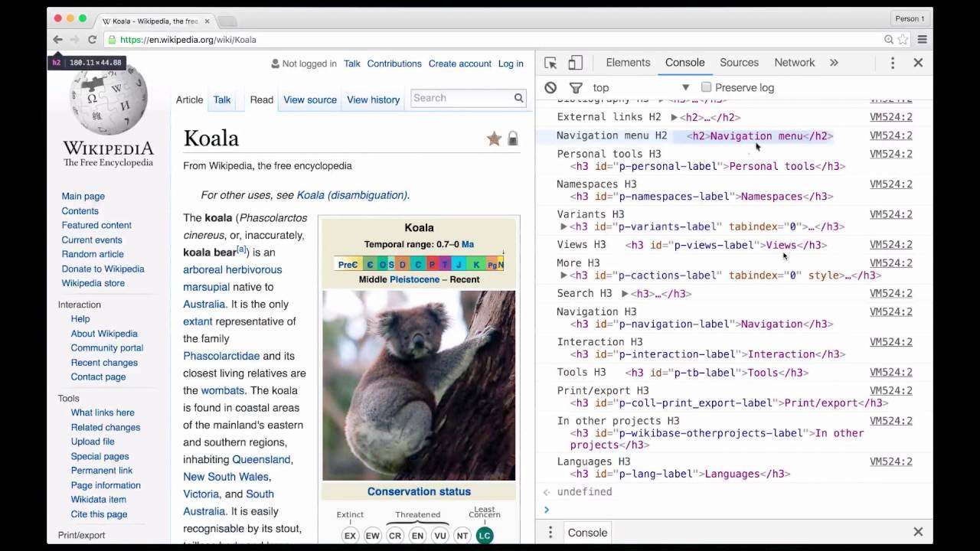Screen dimensions: 980x551
Task: Follow the Queensland article link
Action: pos(261,459)
